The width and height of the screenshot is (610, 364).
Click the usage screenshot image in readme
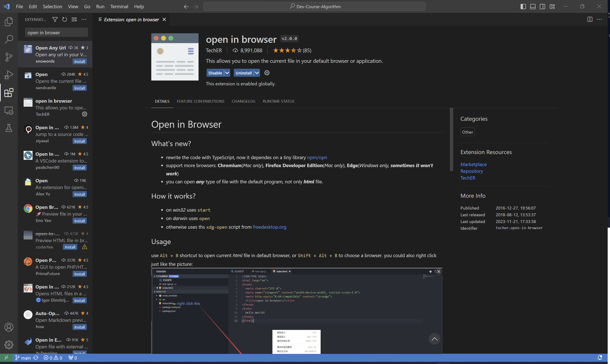tap(296, 311)
